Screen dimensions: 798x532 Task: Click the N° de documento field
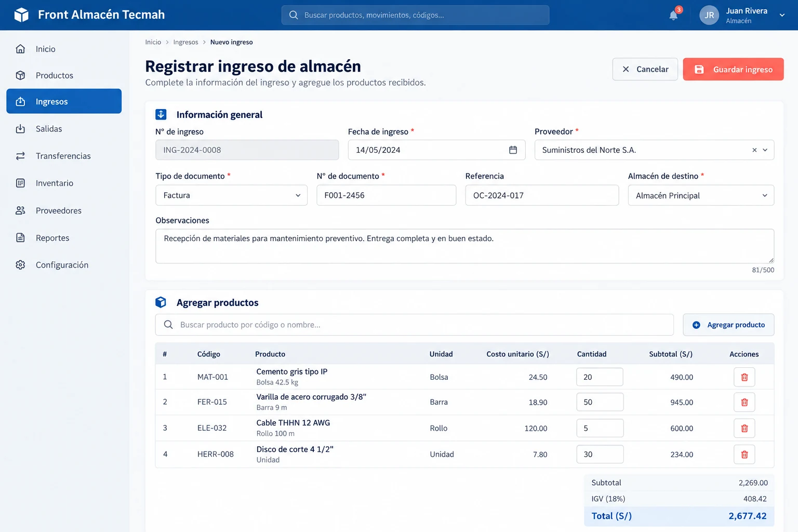pos(387,195)
